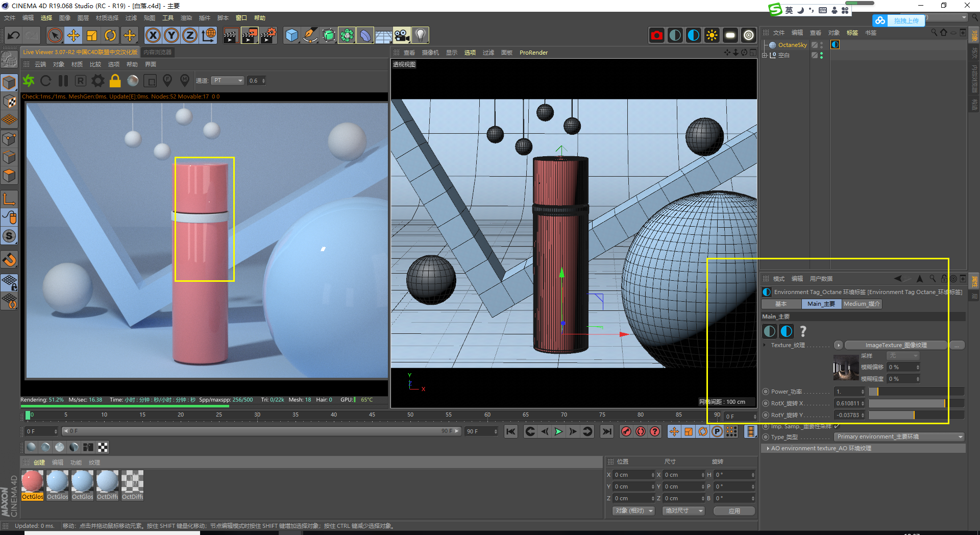
Task: Add a Camera object
Action: [x=402, y=35]
